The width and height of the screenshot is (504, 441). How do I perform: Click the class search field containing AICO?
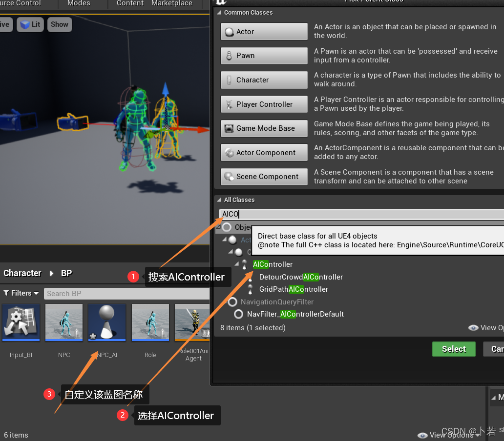point(361,214)
